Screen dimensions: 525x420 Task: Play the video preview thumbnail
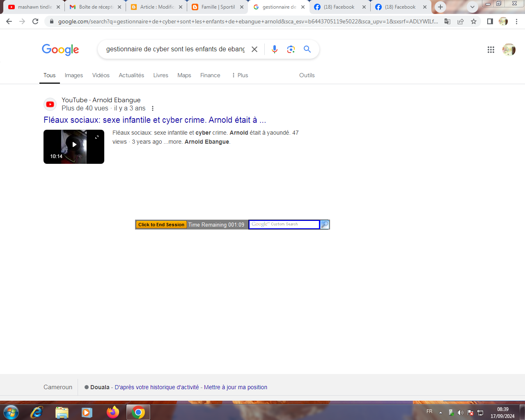pyautogui.click(x=74, y=147)
